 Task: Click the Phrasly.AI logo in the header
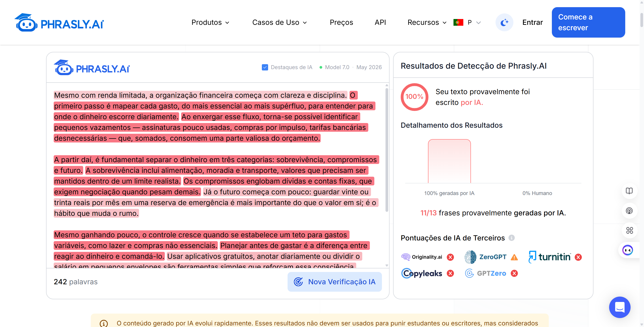click(59, 23)
